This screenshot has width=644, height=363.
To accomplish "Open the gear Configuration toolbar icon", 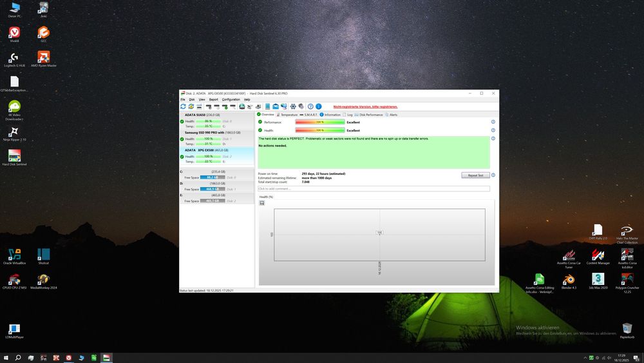I will [293, 106].
